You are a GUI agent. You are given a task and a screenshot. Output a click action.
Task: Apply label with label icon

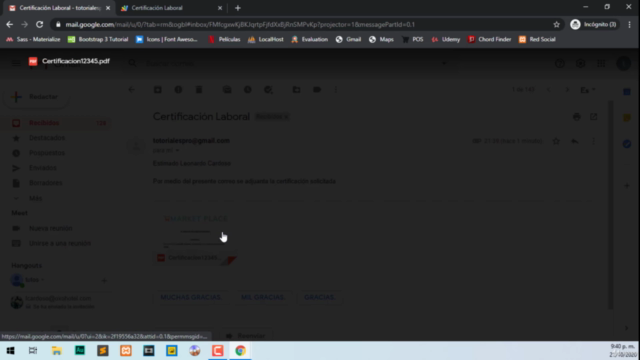[317, 90]
